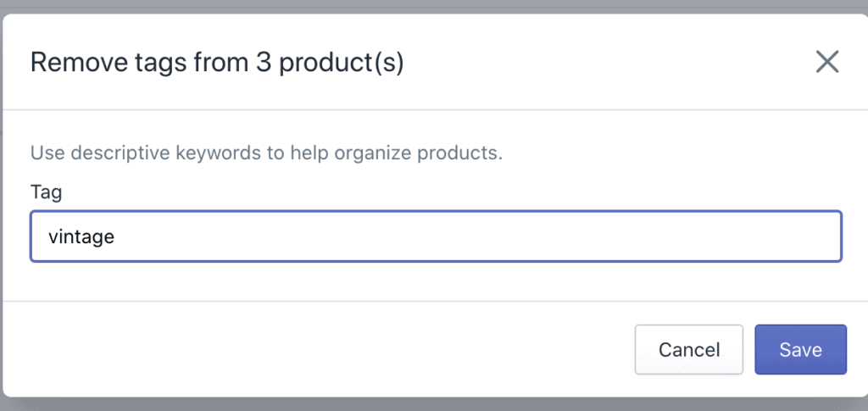Click empty area right of vintage in Tag field
This screenshot has height=411, width=868.
[476, 236]
